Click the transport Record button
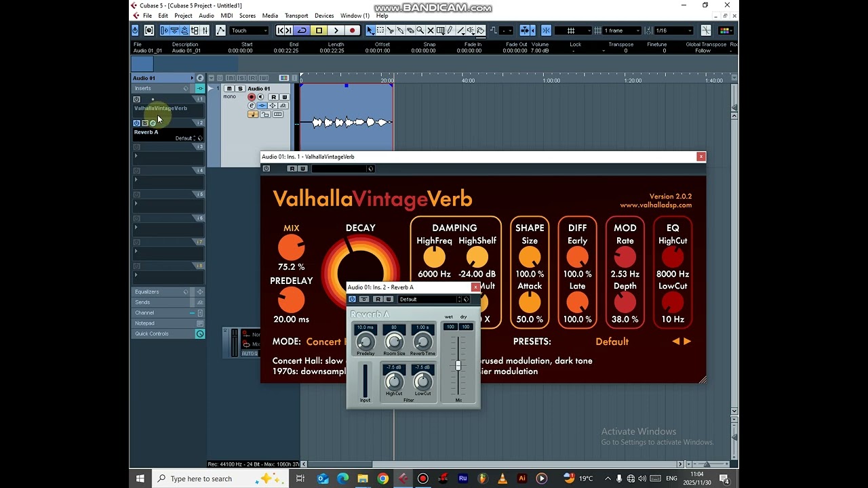 click(x=353, y=30)
